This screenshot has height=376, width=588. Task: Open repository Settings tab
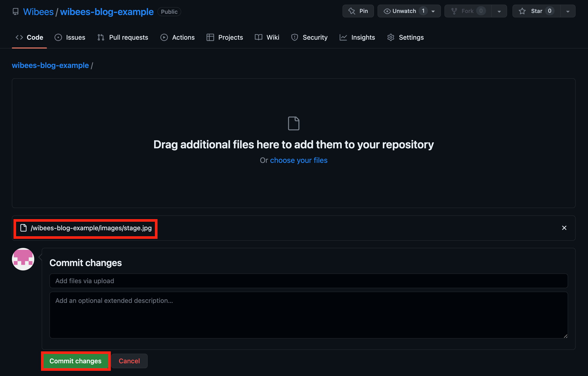tap(405, 37)
